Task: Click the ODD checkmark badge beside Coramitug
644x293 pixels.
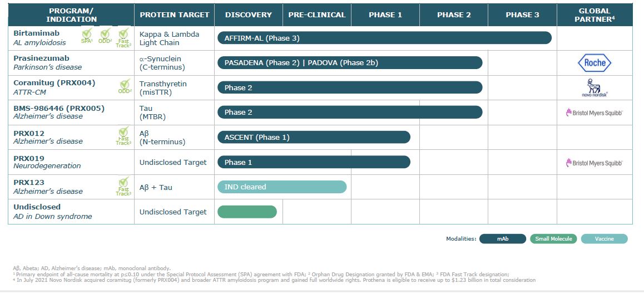Action: point(124,86)
